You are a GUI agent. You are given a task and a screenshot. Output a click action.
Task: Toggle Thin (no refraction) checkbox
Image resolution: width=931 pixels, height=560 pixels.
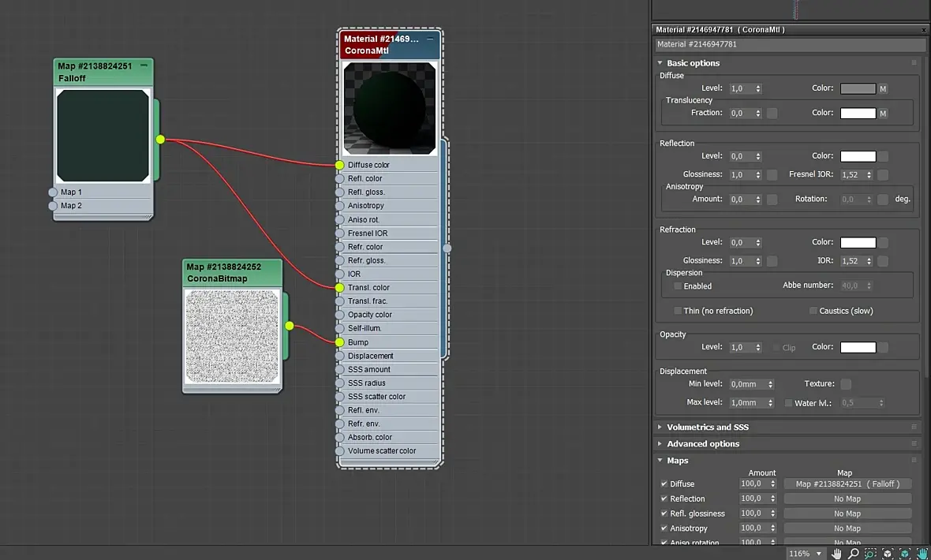pyautogui.click(x=678, y=311)
